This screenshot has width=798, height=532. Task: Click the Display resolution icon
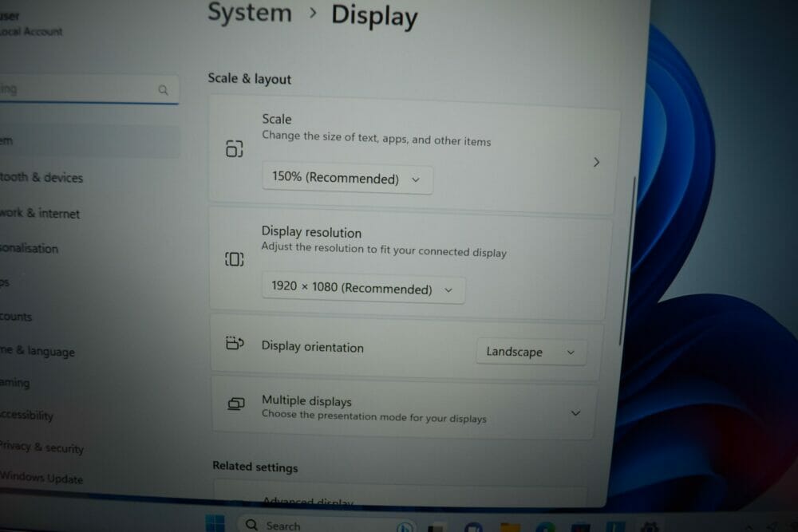pos(234,259)
